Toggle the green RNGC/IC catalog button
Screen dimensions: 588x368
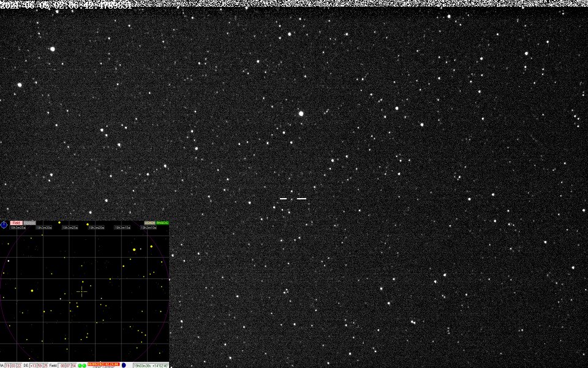tap(162, 223)
